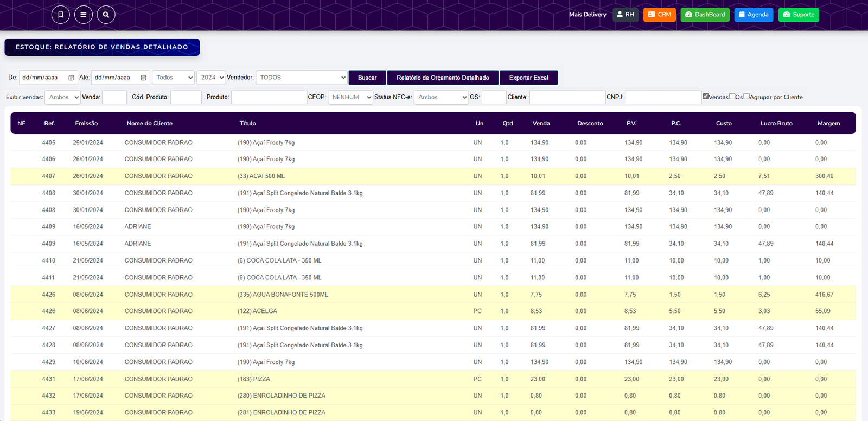Open the RH person button

(626, 15)
